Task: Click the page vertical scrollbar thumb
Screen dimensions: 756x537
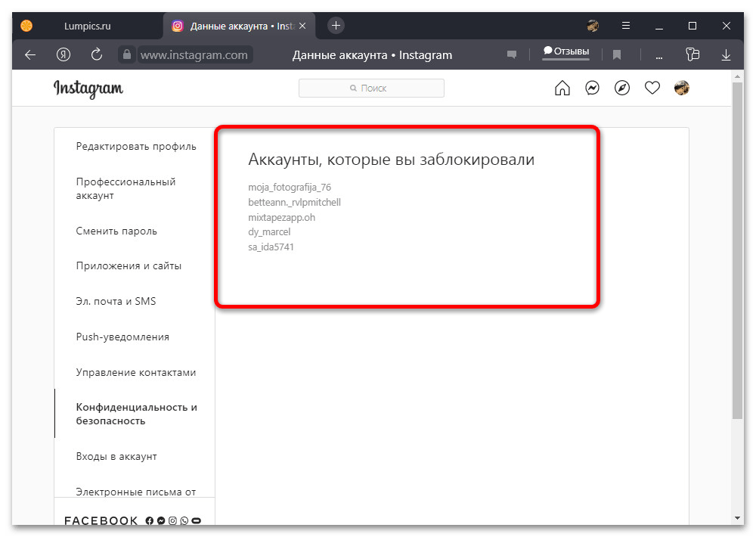Action: pos(737,250)
